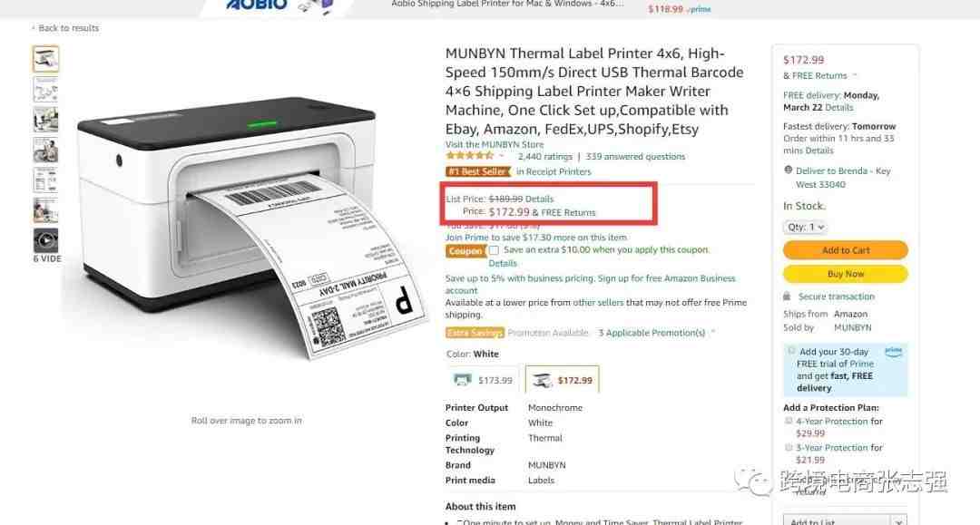Screen dimensions: 980x525
Task: Check the 3-Year Protection plan box
Action: click(789, 448)
